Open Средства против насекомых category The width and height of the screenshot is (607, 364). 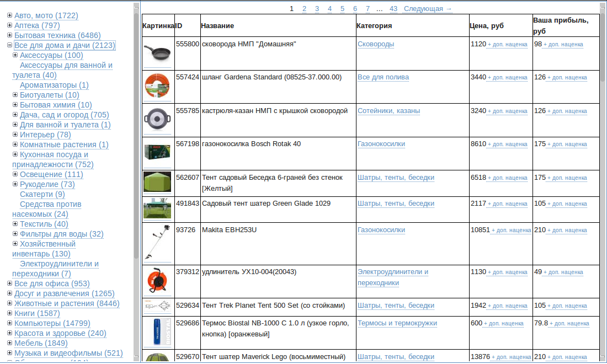pyautogui.click(x=47, y=209)
